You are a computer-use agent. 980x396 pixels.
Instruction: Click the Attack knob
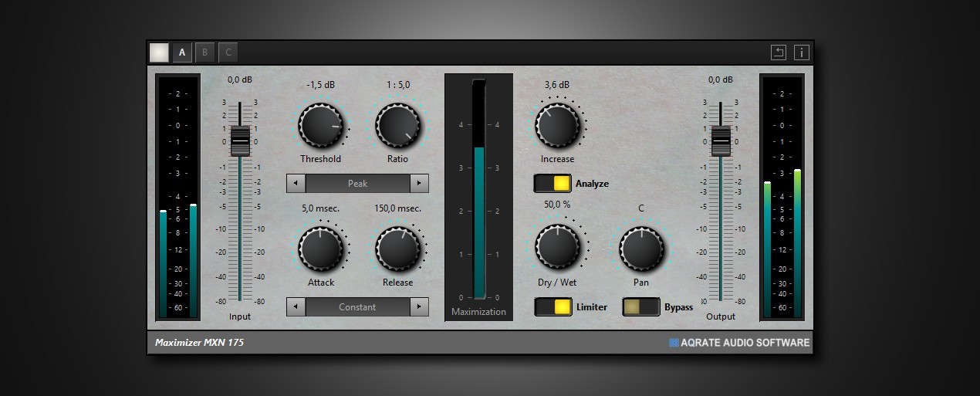click(321, 249)
